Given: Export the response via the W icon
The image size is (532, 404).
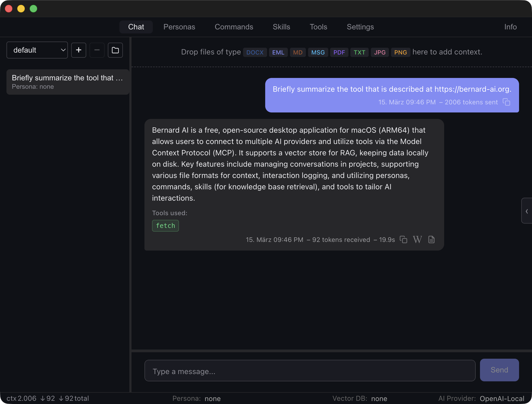Looking at the screenshot, I should [x=417, y=239].
